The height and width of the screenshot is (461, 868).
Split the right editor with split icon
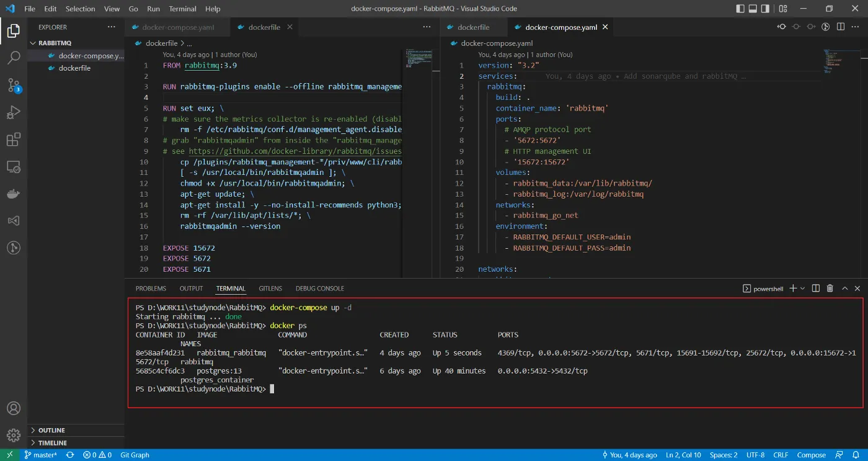[x=841, y=27]
